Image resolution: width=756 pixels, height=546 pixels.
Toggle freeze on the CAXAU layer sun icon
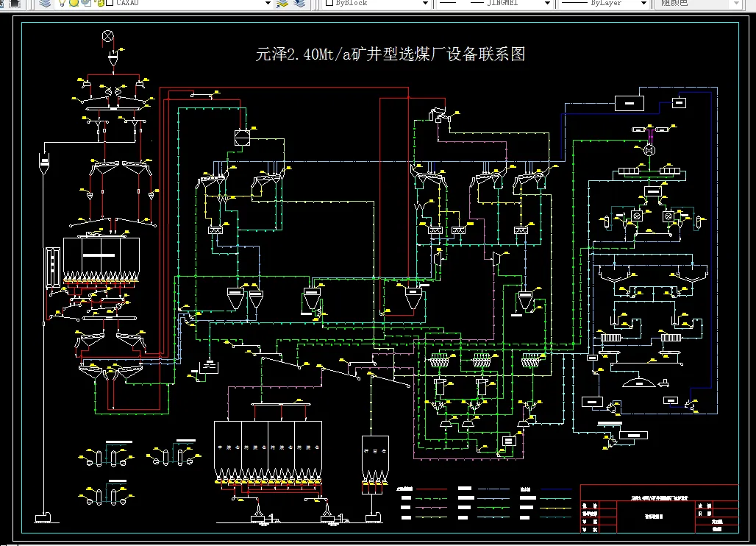pos(74,4)
